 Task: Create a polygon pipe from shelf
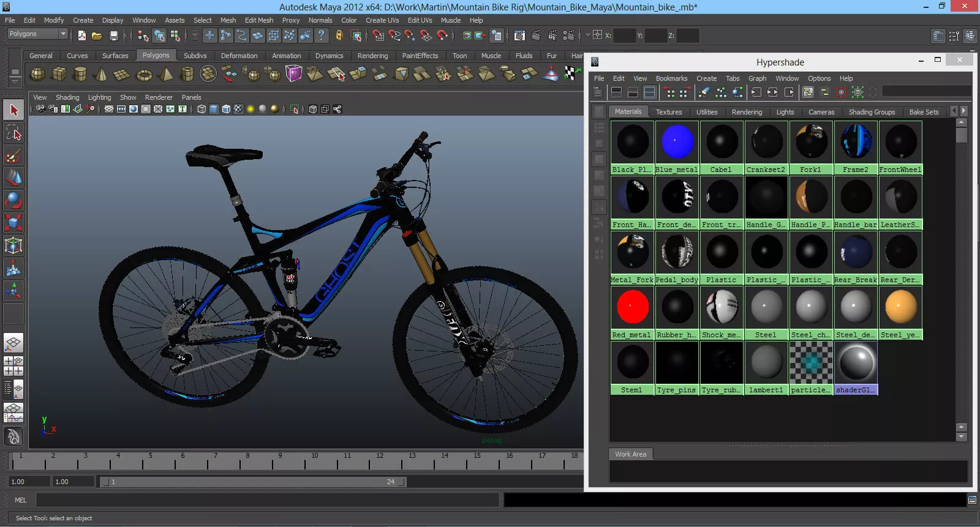click(187, 74)
